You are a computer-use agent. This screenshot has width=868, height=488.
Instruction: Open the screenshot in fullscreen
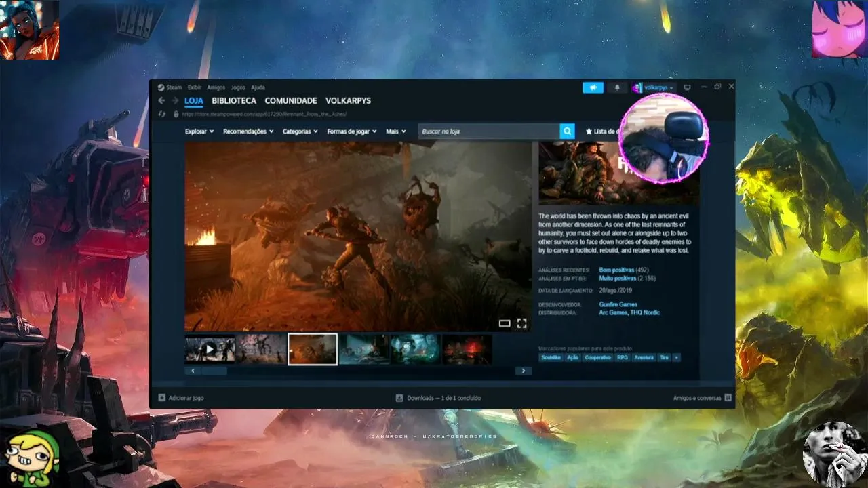tap(521, 323)
